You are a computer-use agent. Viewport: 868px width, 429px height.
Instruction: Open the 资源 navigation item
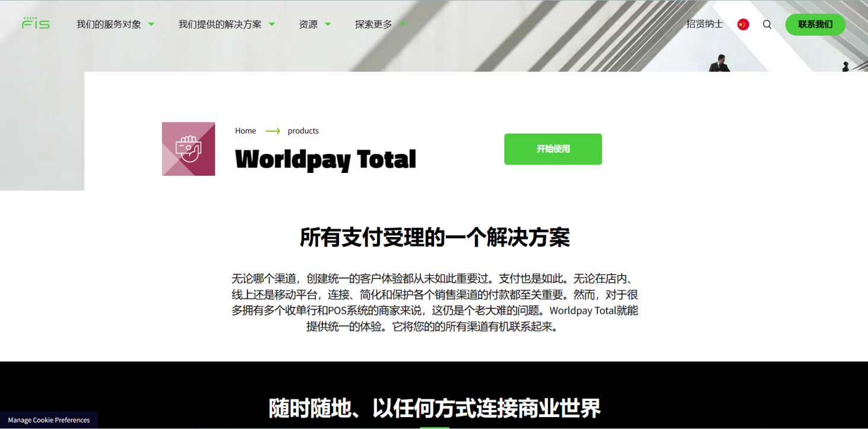click(309, 24)
